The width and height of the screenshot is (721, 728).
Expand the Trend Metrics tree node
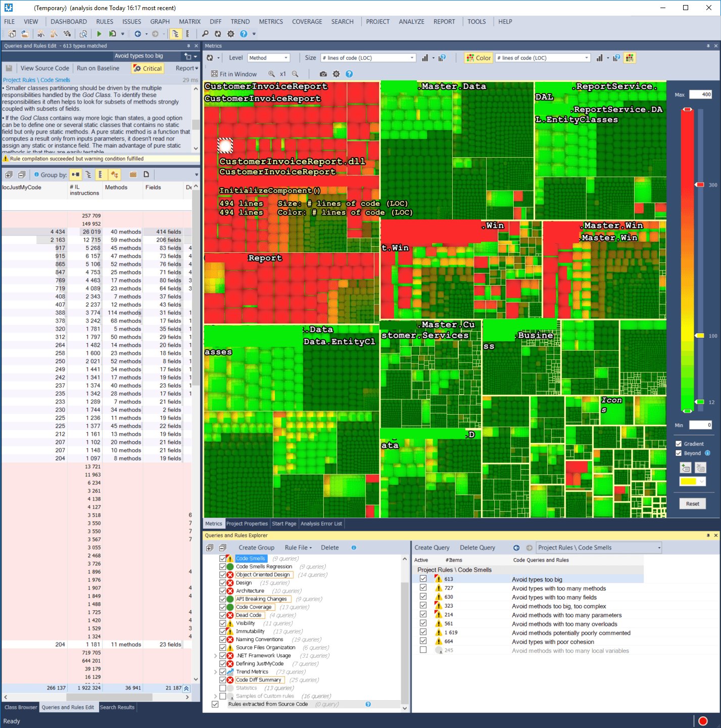point(216,672)
